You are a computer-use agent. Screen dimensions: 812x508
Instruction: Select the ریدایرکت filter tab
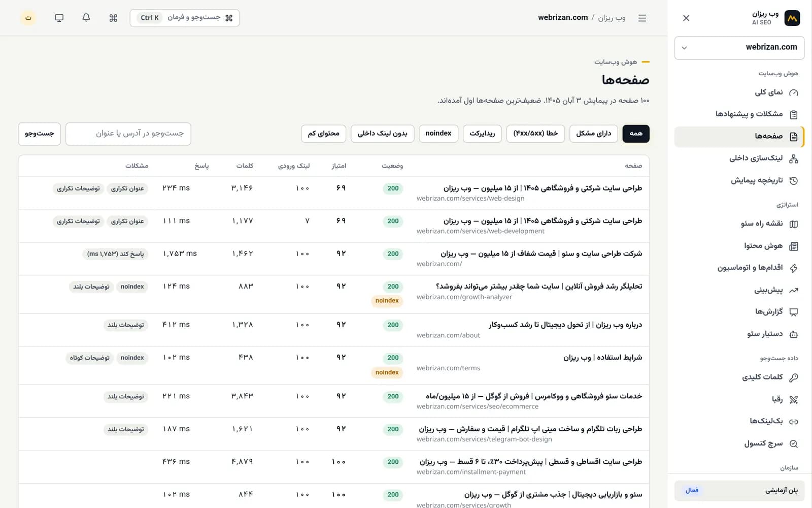pos(482,134)
